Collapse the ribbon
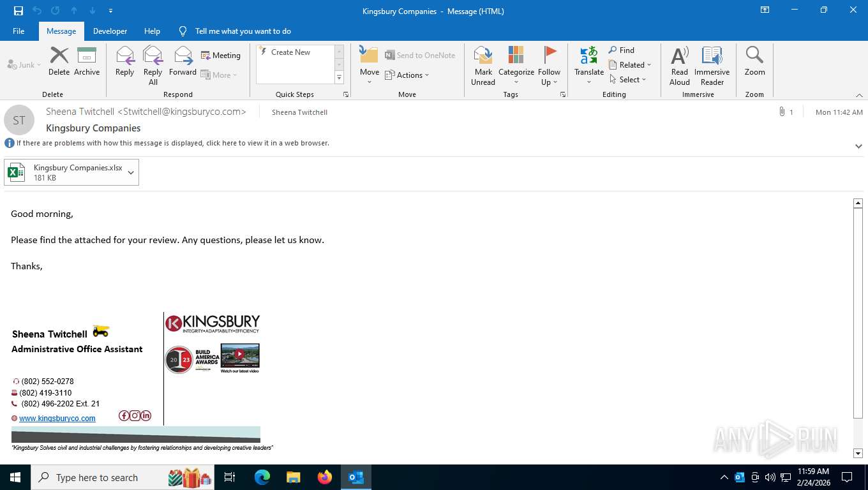The width and height of the screenshot is (868, 490). pos(860,94)
